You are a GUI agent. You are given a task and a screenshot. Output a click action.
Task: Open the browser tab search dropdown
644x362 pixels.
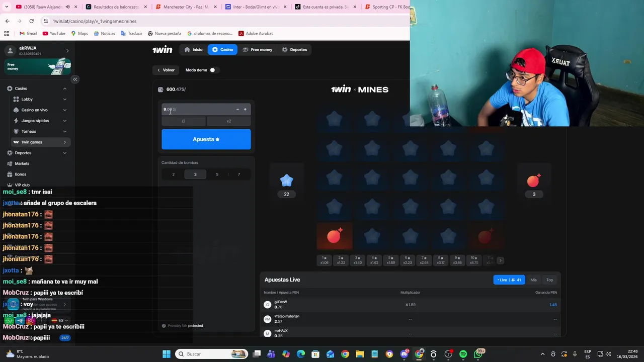point(7,7)
